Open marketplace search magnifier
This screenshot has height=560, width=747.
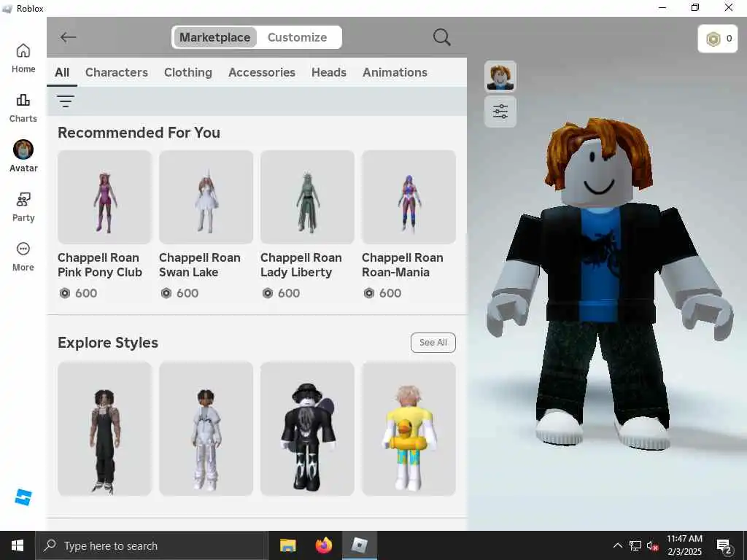click(441, 37)
